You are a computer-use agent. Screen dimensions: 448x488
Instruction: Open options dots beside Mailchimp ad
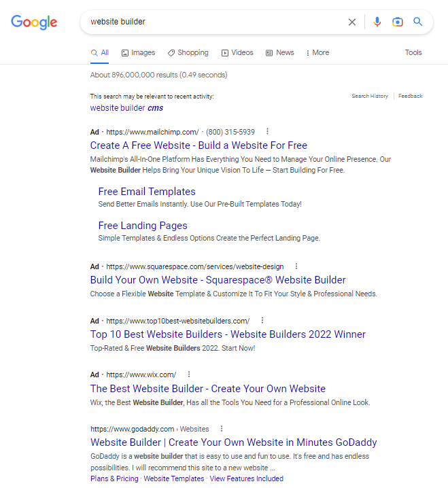[267, 132]
